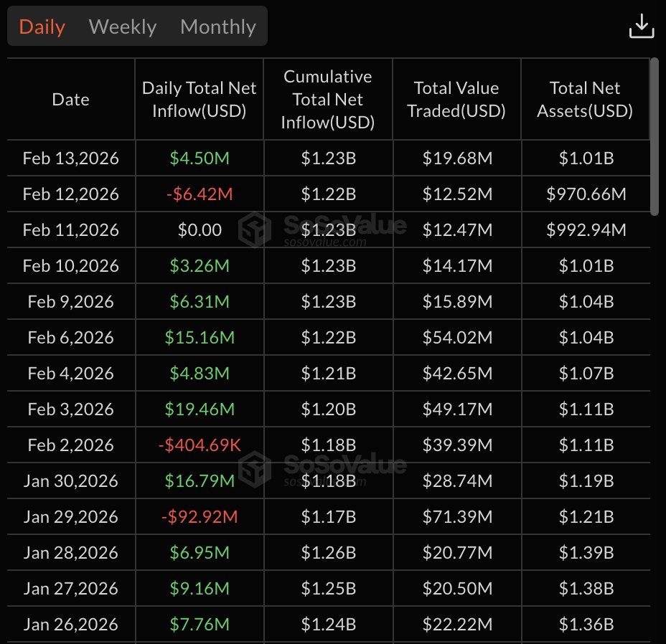Open the Monthly tab
The image size is (666, 644).
[x=218, y=27]
